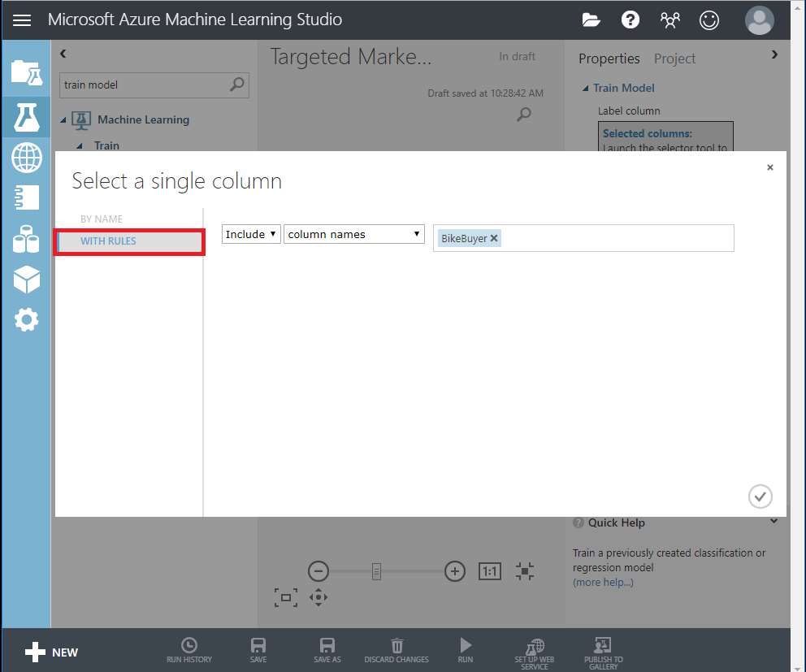Screen dimensions: 806x672
Task: Open the Web Services globe icon
Action: 26,157
